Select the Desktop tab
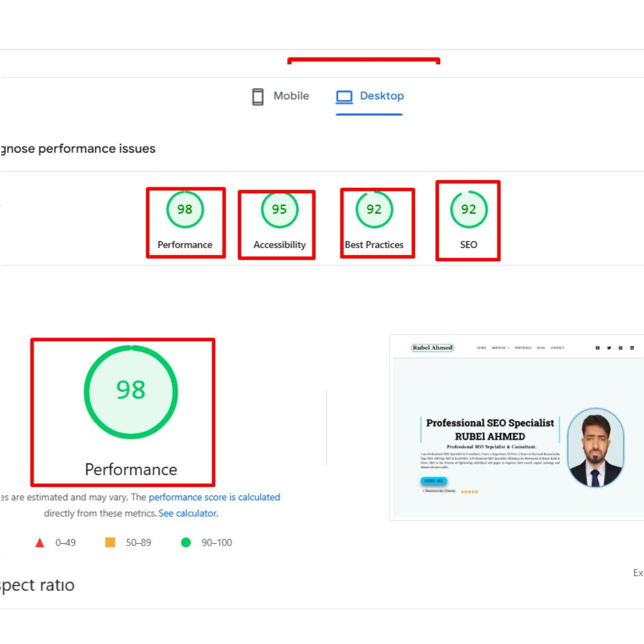Image resolution: width=644 pixels, height=644 pixels. [382, 95]
